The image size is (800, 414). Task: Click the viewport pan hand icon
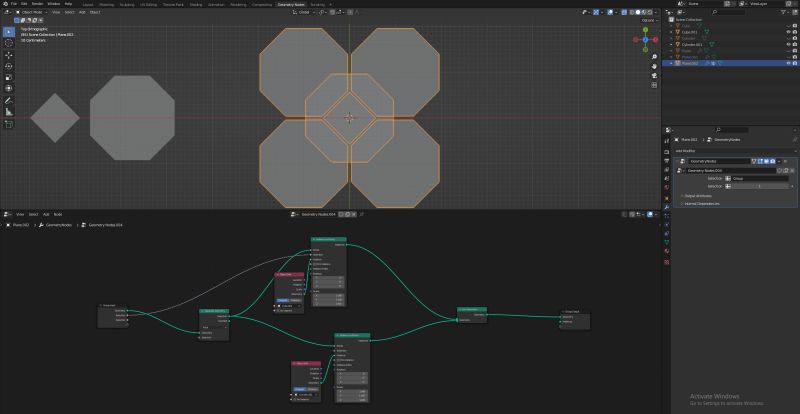[x=654, y=66]
